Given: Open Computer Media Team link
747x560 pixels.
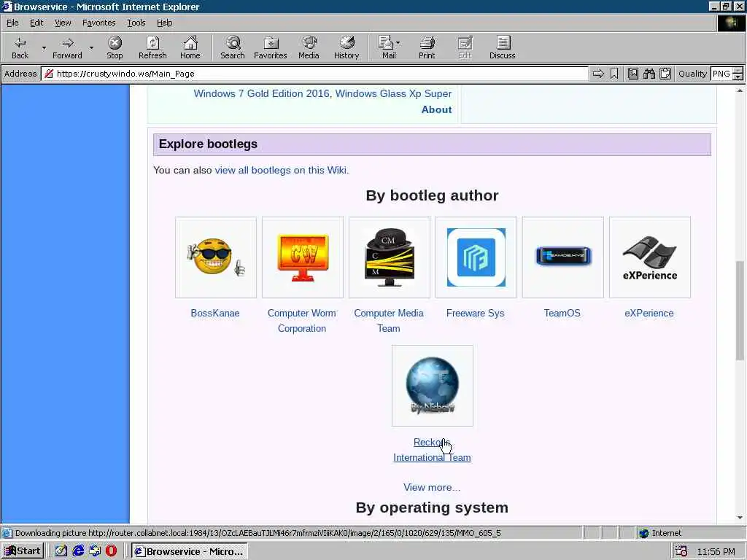Looking at the screenshot, I should [389, 321].
